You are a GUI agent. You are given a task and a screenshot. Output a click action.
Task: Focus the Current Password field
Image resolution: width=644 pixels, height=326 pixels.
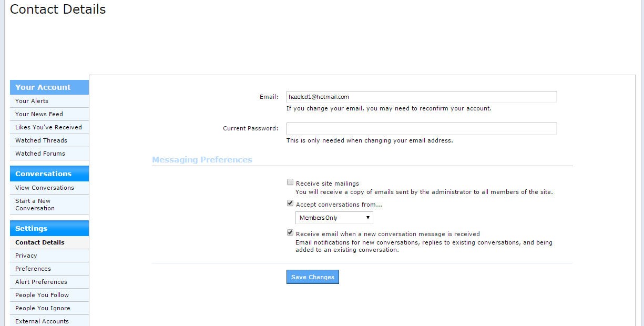point(421,128)
